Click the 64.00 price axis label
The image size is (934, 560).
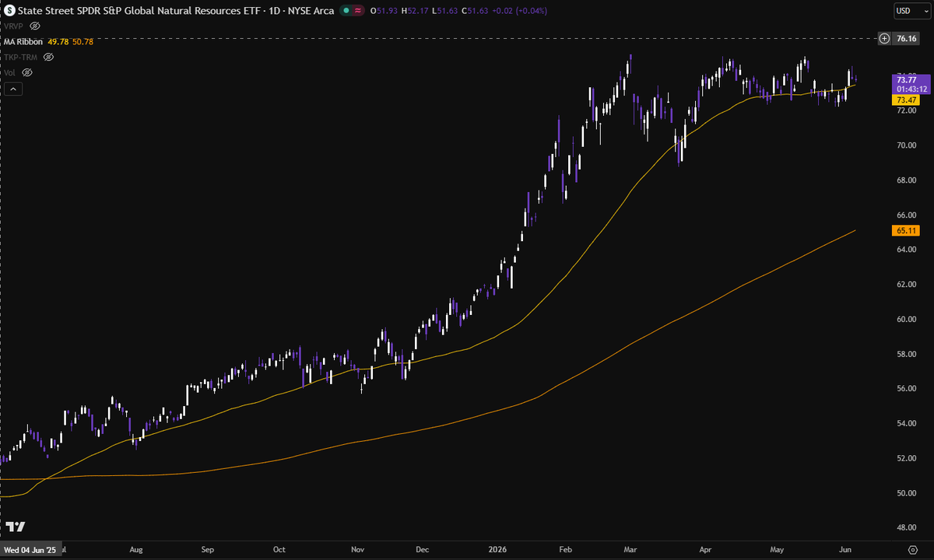tap(906, 250)
